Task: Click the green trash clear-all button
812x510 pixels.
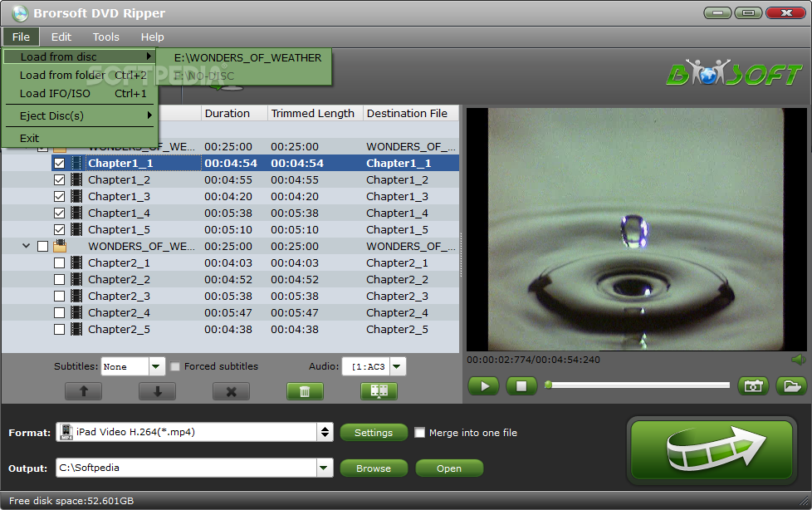Action: coord(305,391)
